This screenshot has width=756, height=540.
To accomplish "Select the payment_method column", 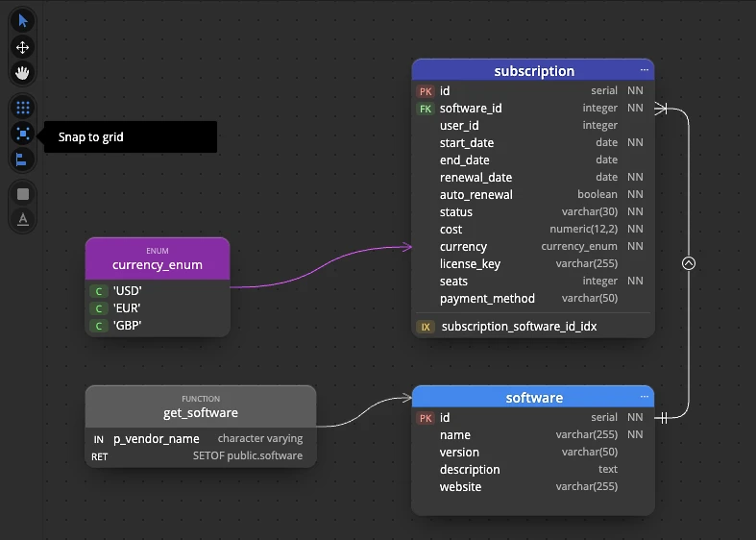I will click(533, 299).
